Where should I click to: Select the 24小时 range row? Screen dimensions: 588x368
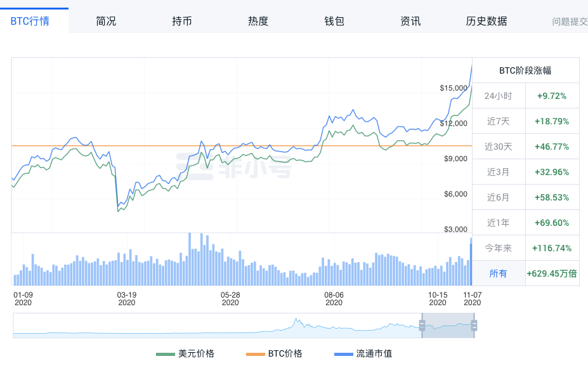[x=526, y=96]
